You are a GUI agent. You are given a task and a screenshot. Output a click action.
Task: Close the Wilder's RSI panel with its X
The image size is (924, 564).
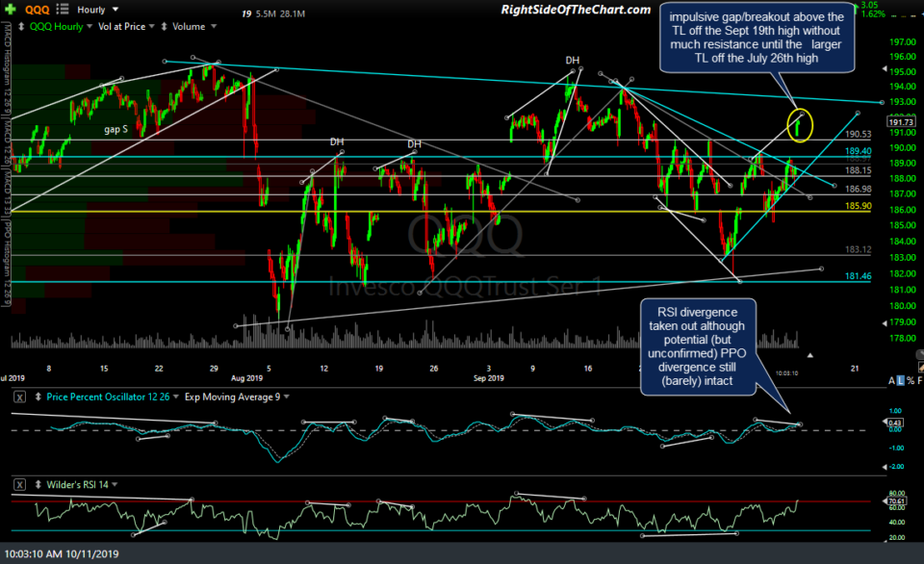[19, 485]
